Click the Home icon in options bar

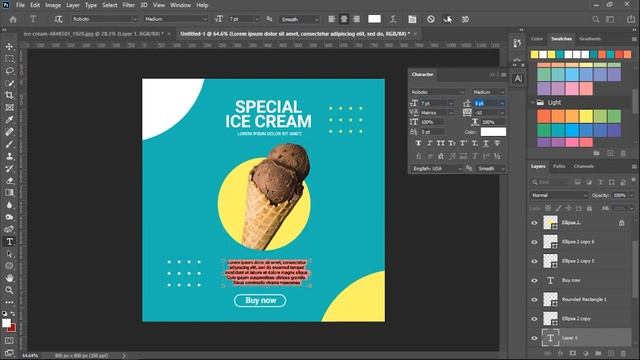13,19
